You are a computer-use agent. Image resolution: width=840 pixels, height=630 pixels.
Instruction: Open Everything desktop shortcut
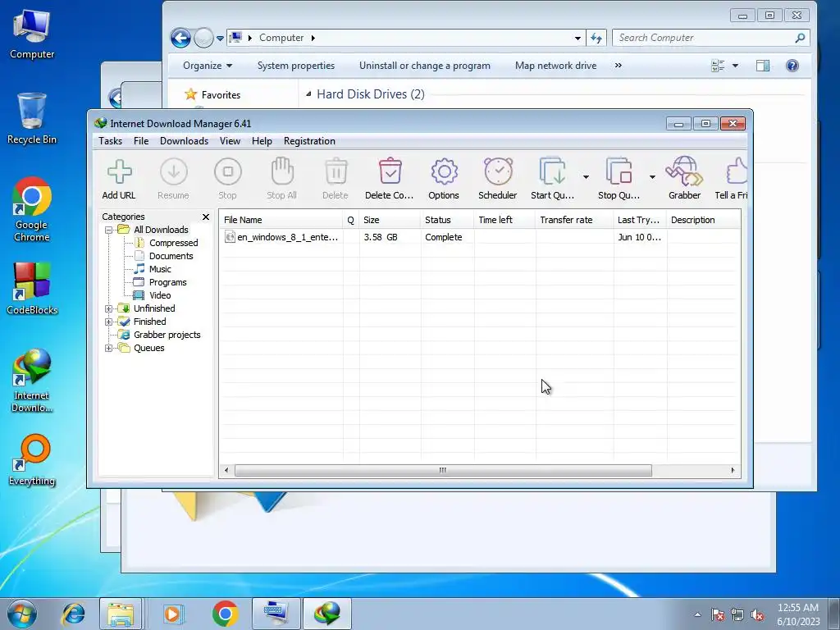click(x=32, y=460)
